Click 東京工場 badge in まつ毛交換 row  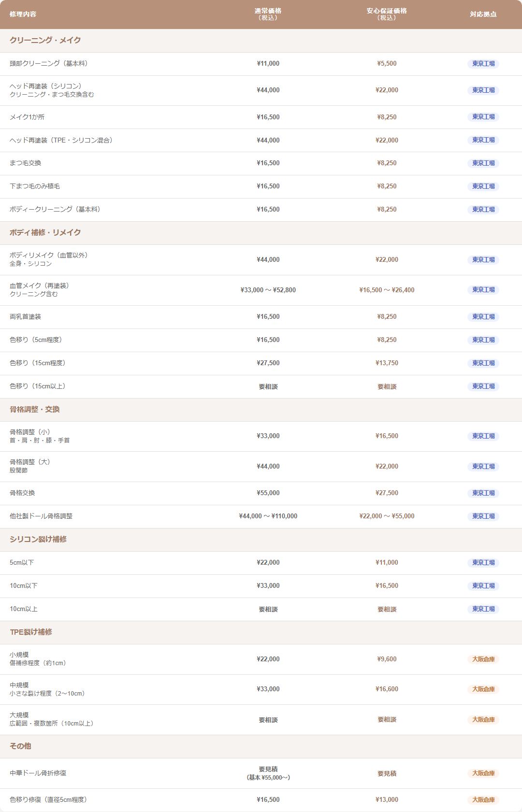click(x=483, y=163)
